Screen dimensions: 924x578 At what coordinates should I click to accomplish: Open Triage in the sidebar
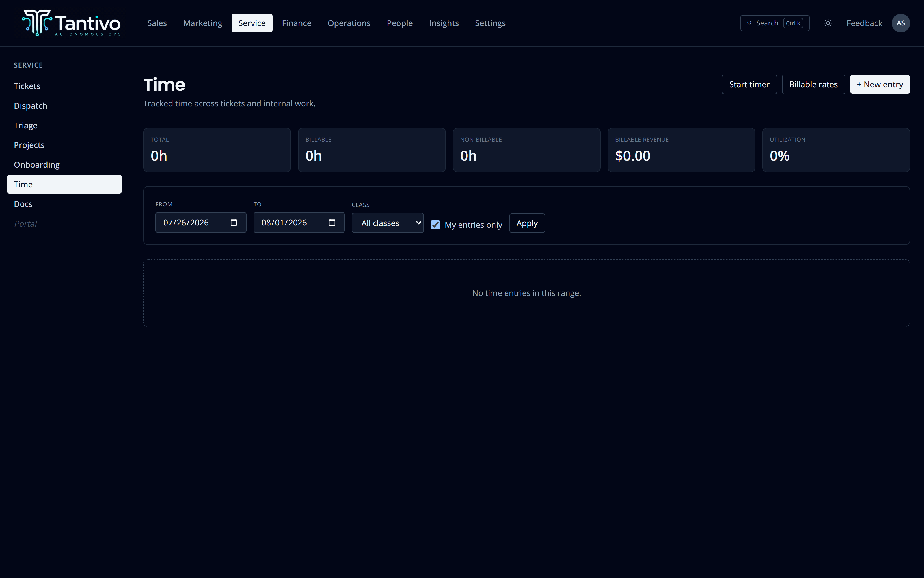(x=64, y=125)
